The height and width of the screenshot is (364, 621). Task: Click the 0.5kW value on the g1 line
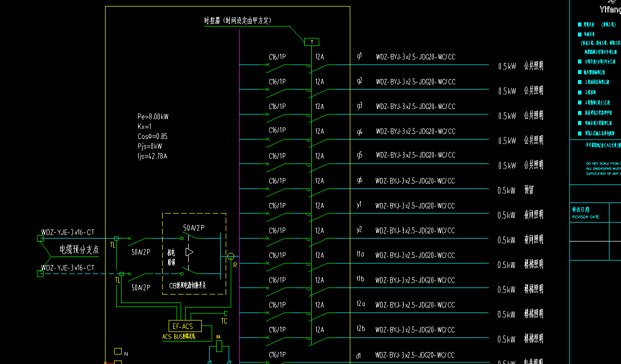506,66
